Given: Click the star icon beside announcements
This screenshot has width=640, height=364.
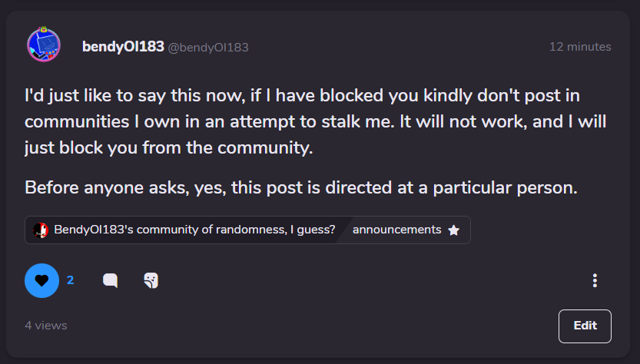Looking at the screenshot, I should (x=453, y=230).
